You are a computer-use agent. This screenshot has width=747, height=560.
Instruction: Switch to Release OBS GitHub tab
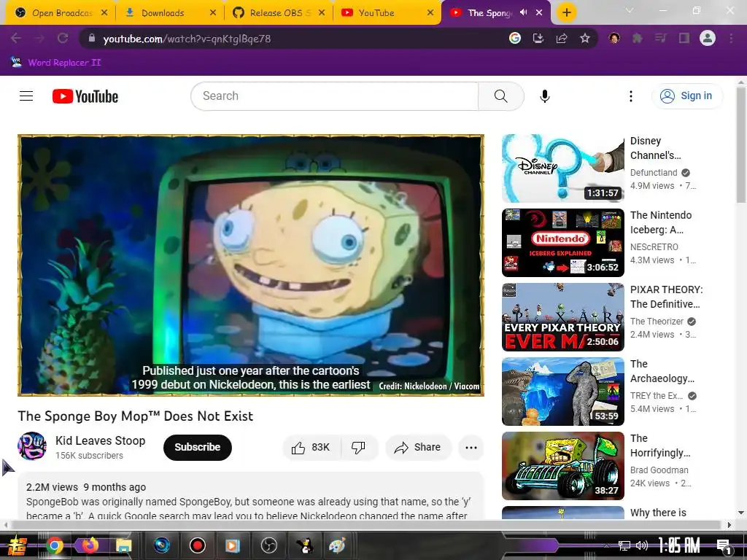(278, 13)
